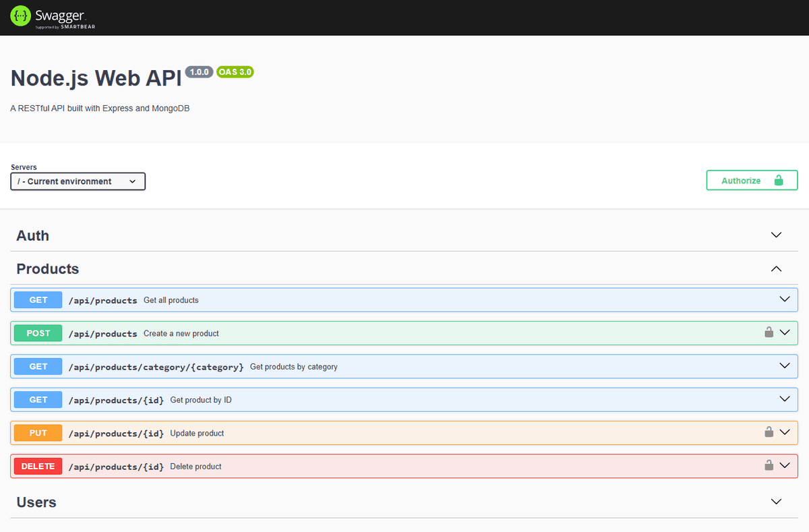Image resolution: width=809 pixels, height=532 pixels.
Task: Click the Node.js Web API title
Action: point(96,78)
